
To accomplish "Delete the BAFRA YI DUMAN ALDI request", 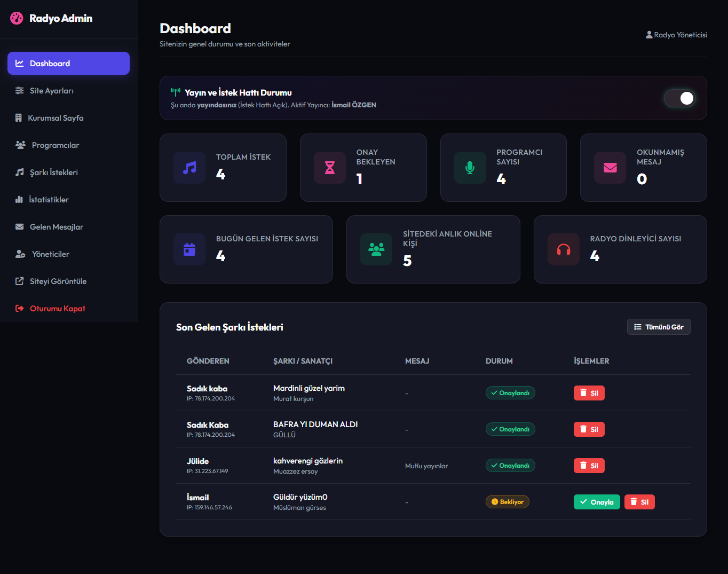I will (589, 429).
